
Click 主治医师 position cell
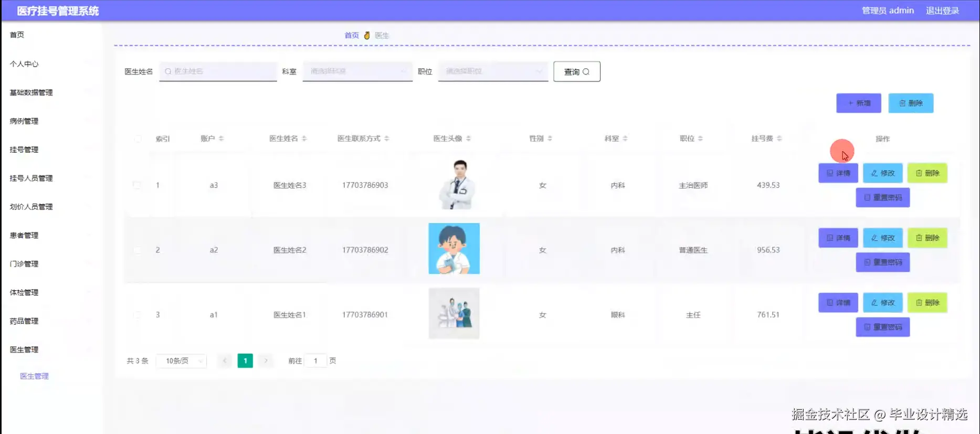pos(693,185)
